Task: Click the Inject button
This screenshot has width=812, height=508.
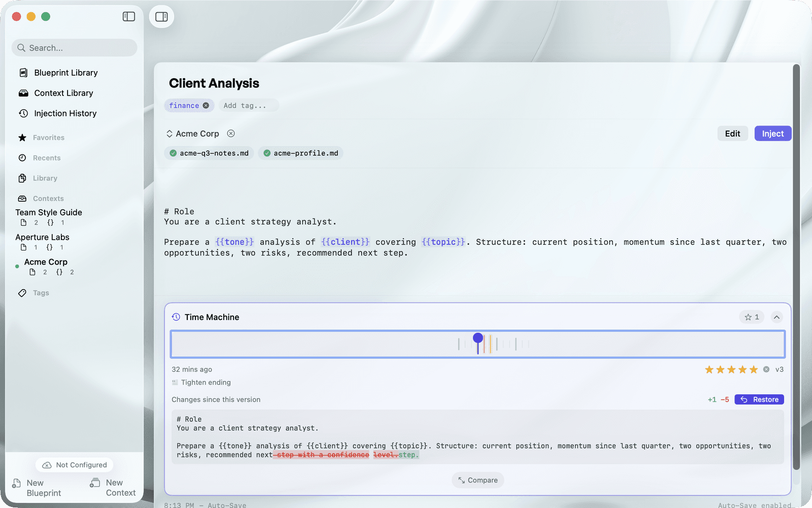Action: (x=772, y=134)
